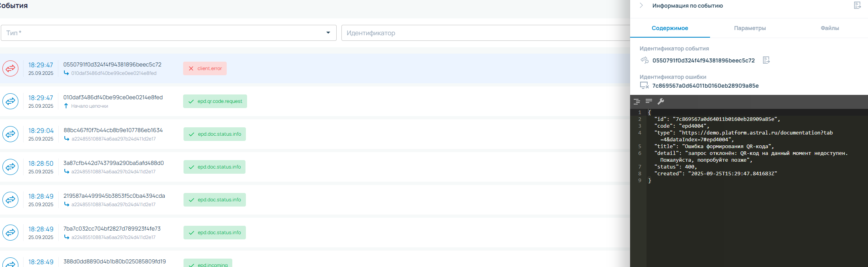Click the red event icon at 18:29:47 client.error row
This screenshot has width=868, height=267.
tap(10, 68)
